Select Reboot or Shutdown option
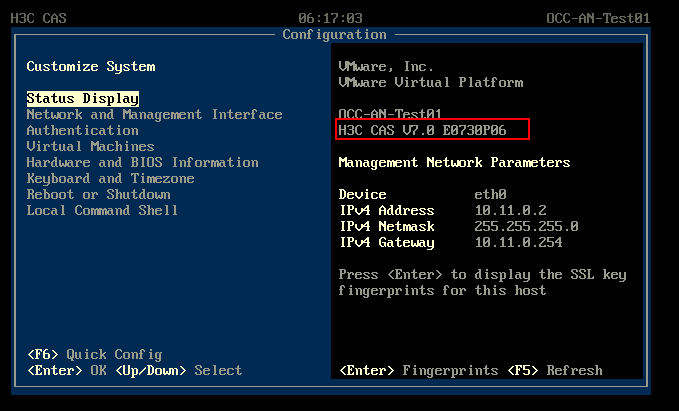The width and height of the screenshot is (679, 411). [98, 195]
